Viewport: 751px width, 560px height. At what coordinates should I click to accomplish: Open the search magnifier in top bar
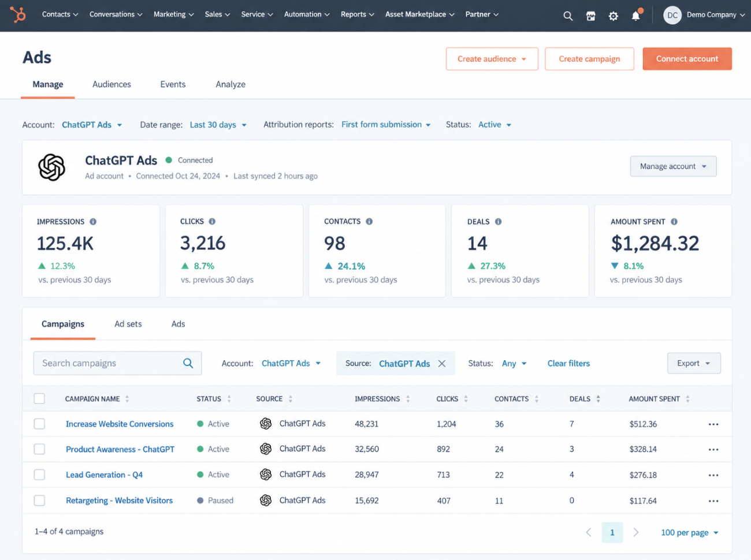pos(568,16)
